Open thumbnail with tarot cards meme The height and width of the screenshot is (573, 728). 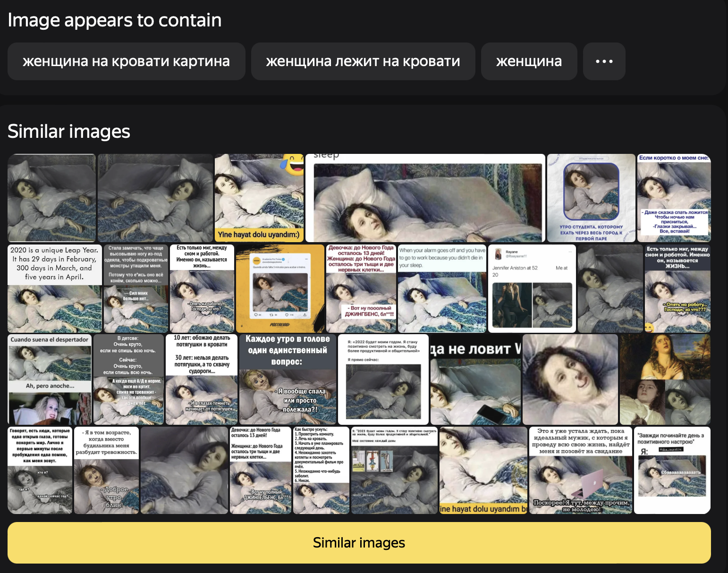tap(395, 470)
